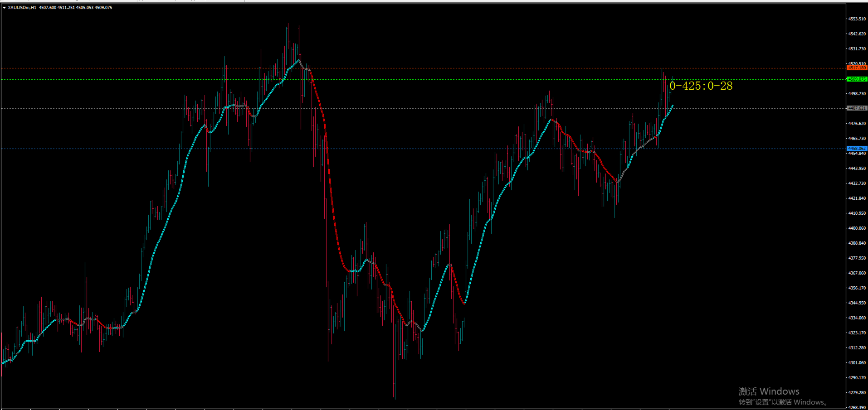Select the green 4509.075 current price tag
The height and width of the screenshot is (410, 868).
point(857,79)
